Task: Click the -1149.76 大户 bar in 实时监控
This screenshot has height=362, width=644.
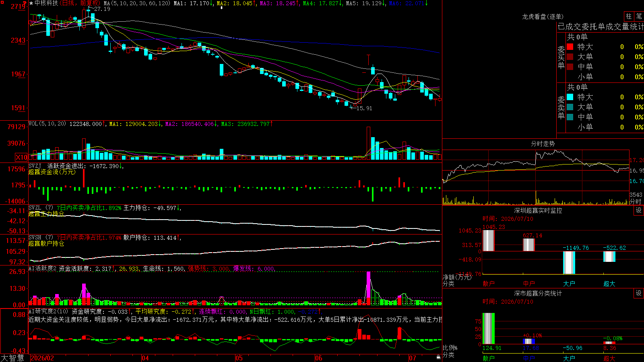Action: point(569,263)
